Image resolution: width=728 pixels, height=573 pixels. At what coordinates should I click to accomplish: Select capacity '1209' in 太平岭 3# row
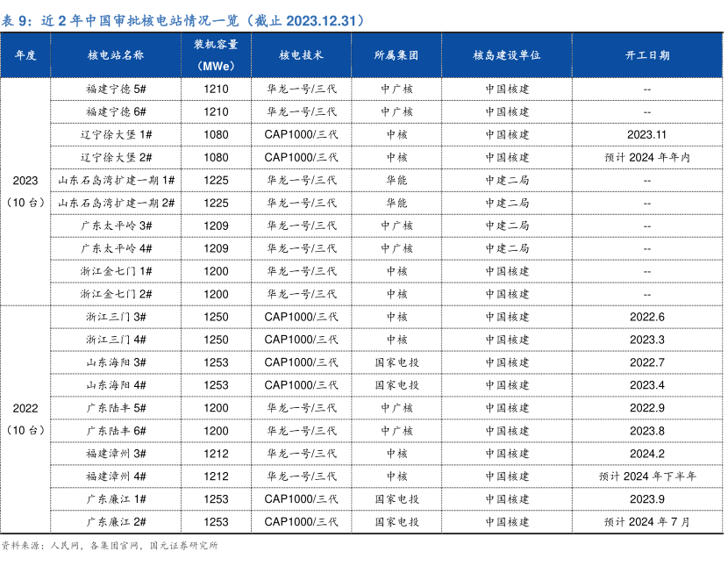216,226
